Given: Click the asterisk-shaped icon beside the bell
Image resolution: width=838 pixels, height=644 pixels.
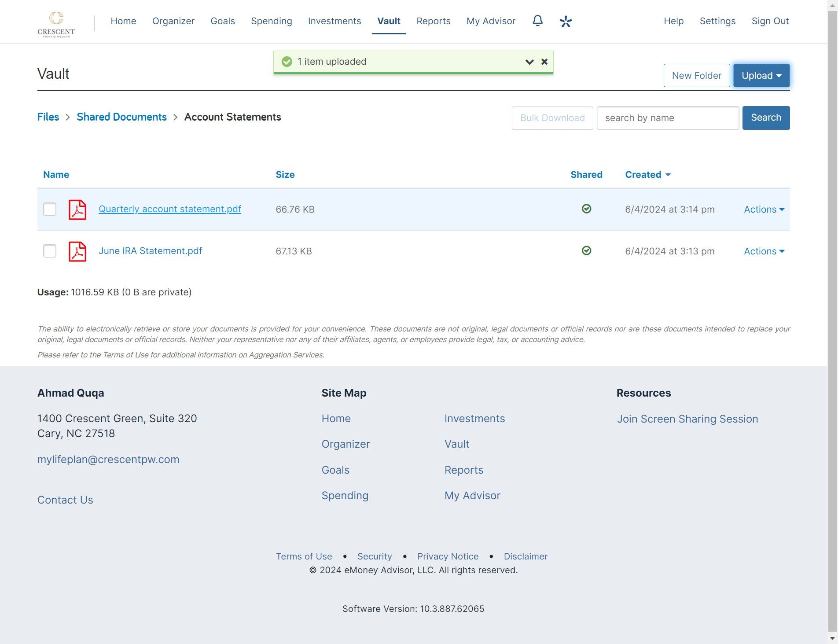Looking at the screenshot, I should 566,22.
